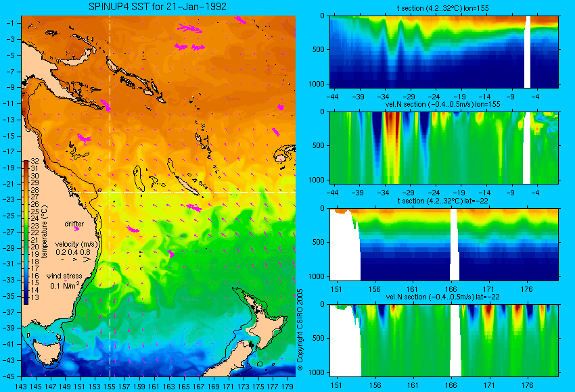Click the "temperature (°C)" color bar label

click(x=45, y=232)
